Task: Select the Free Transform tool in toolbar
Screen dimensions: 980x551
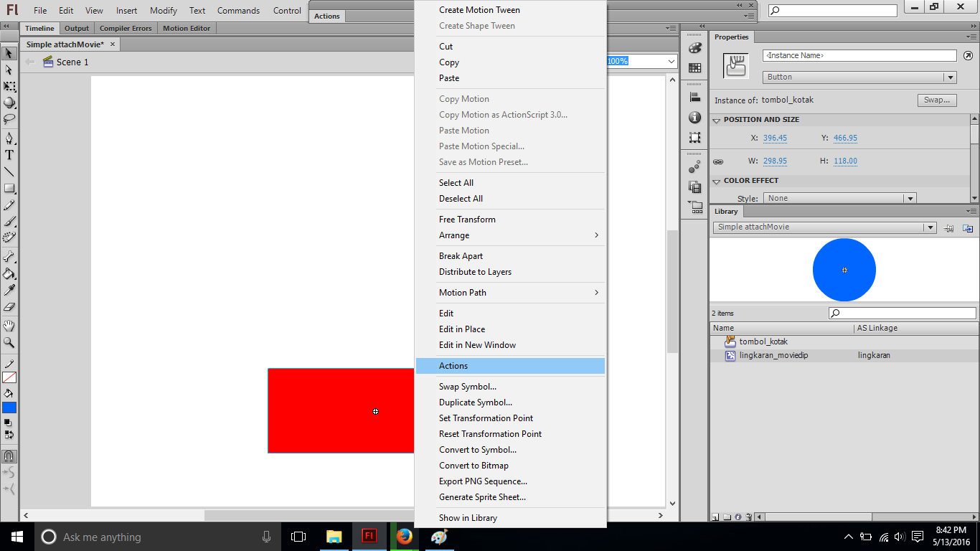Action: [x=9, y=86]
